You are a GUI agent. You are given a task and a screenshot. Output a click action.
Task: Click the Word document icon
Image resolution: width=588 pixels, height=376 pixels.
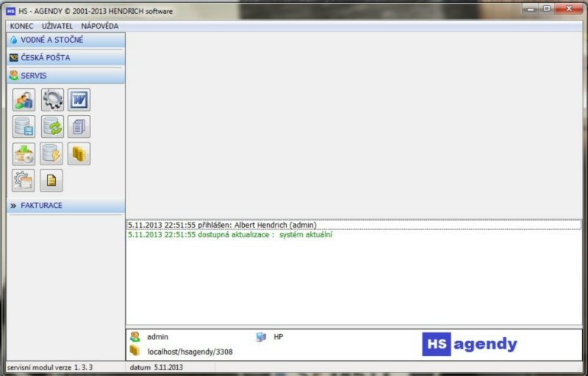coord(79,100)
